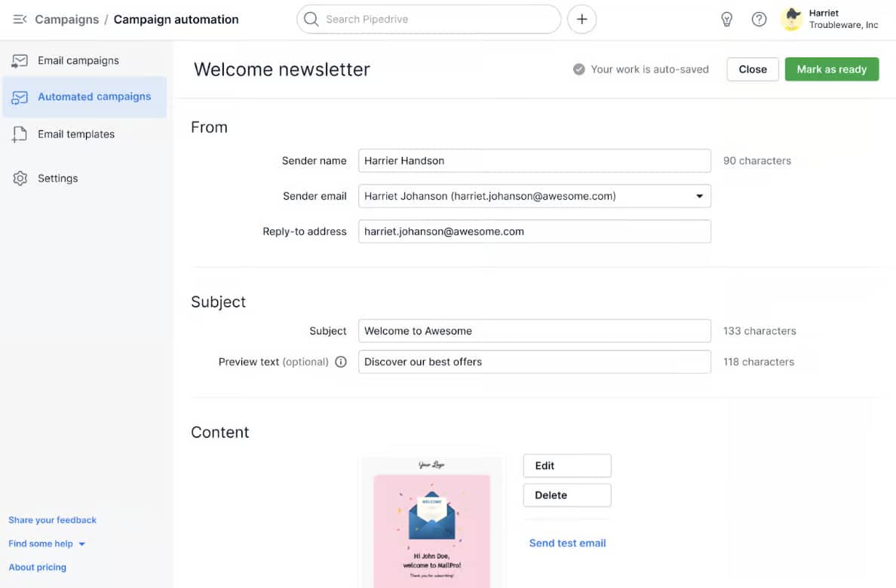Click Send test email link
This screenshot has height=588, width=896.
point(567,543)
